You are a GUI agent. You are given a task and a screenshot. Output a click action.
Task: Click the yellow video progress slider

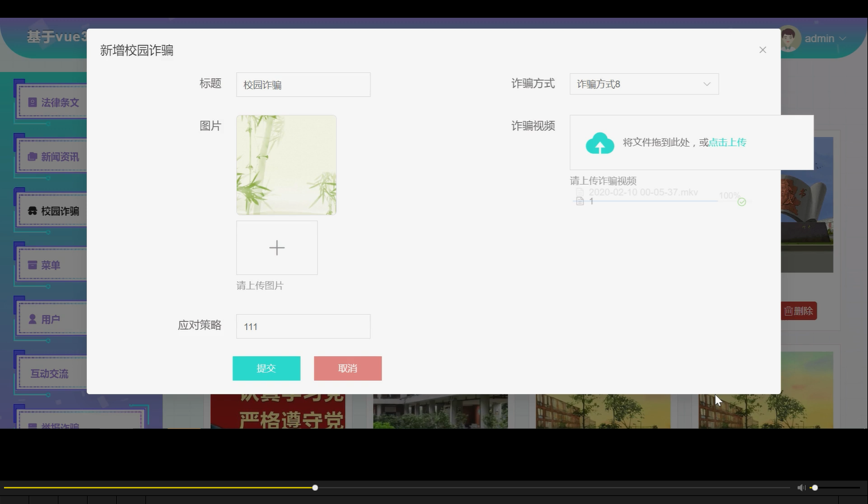tap(314, 487)
